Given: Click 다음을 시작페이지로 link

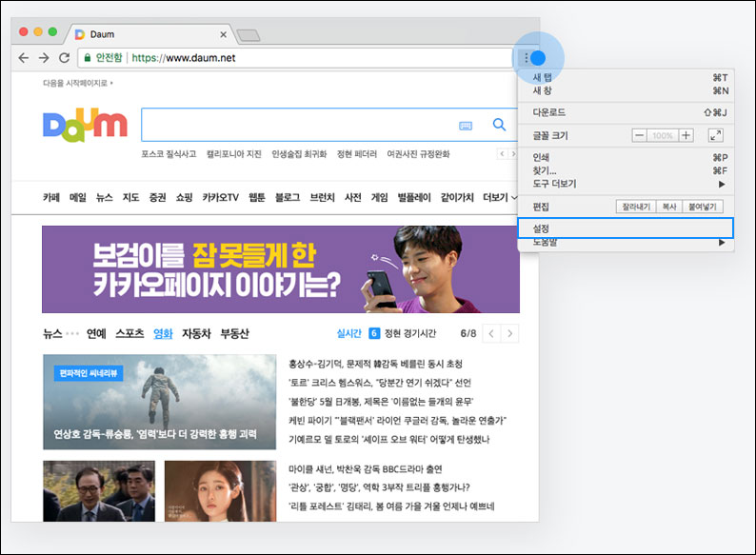Looking at the screenshot, I should click(x=78, y=83).
